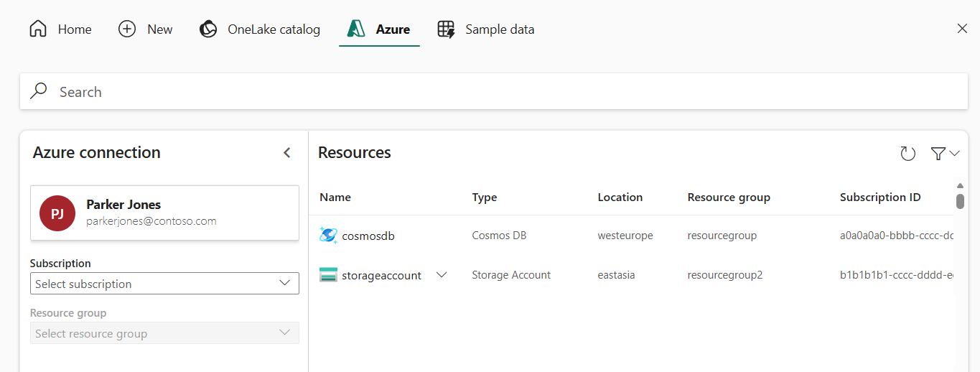Click into the Search field

(x=494, y=91)
